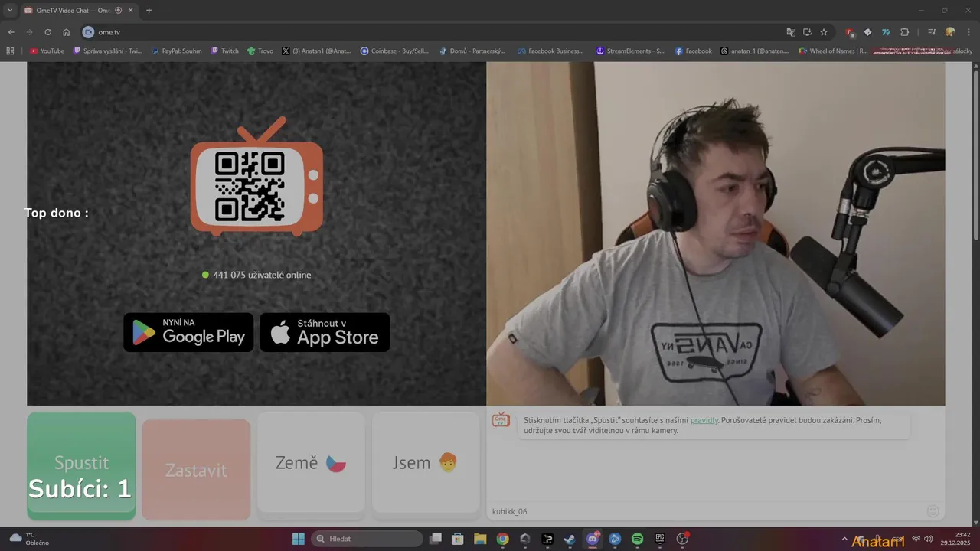
Task: Open Epic Games launcher from taskbar
Action: (660, 539)
